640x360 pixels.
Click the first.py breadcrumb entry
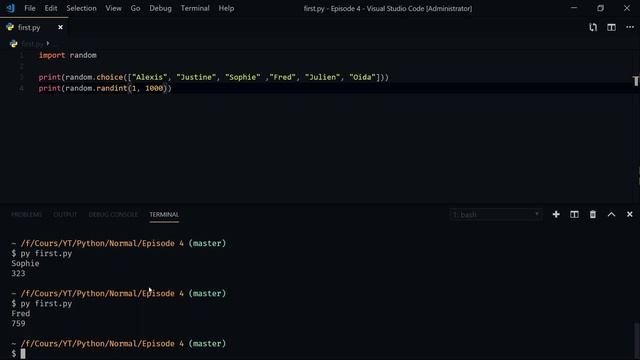[x=32, y=44]
